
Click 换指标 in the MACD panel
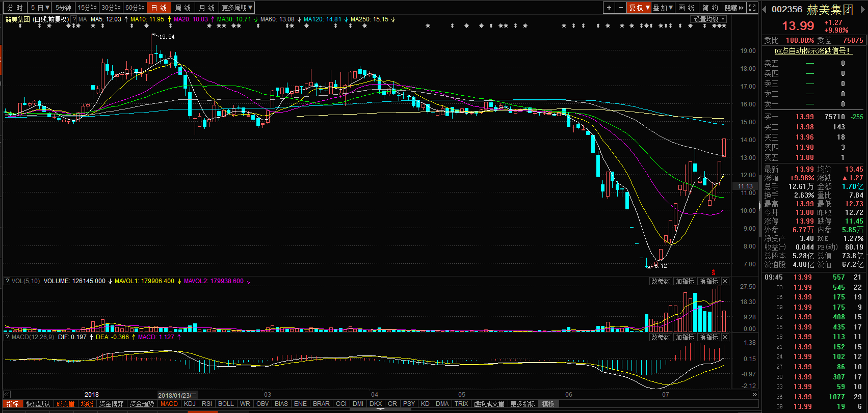(708, 337)
